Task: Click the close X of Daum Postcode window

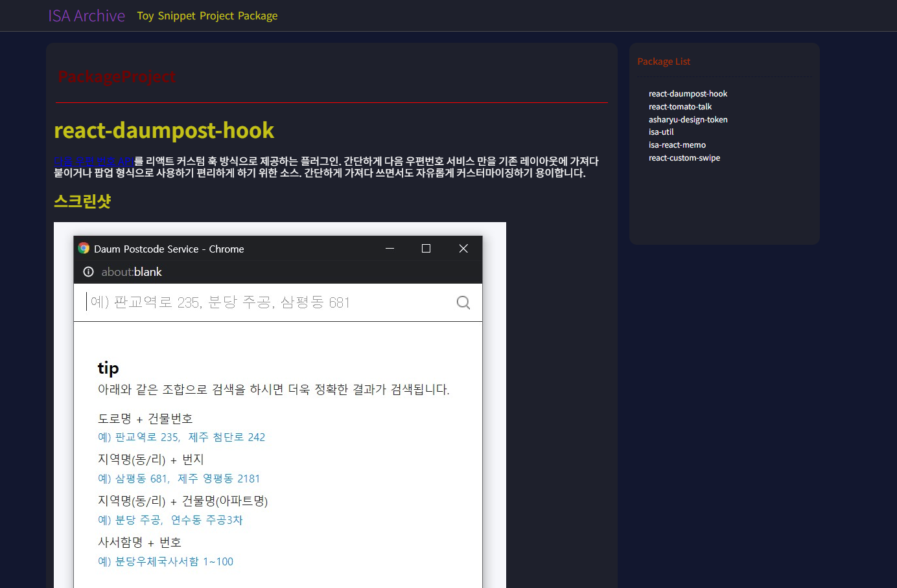Action: pos(463,249)
